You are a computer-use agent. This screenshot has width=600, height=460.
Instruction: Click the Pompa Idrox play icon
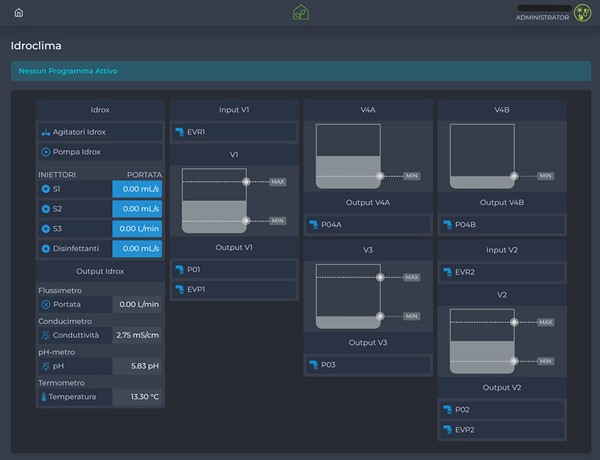point(45,152)
